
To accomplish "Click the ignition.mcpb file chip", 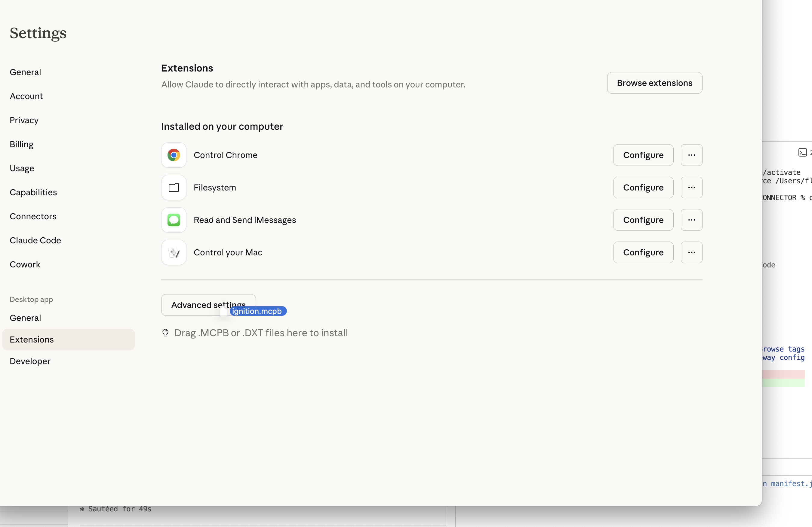I will coord(258,311).
